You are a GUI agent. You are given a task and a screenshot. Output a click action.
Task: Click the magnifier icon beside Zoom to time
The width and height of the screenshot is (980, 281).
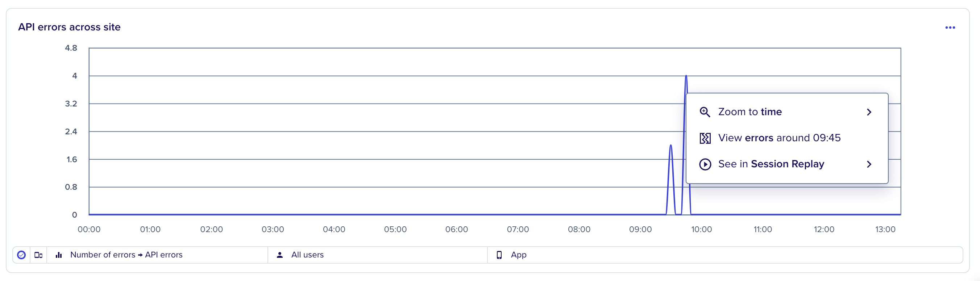click(x=705, y=112)
